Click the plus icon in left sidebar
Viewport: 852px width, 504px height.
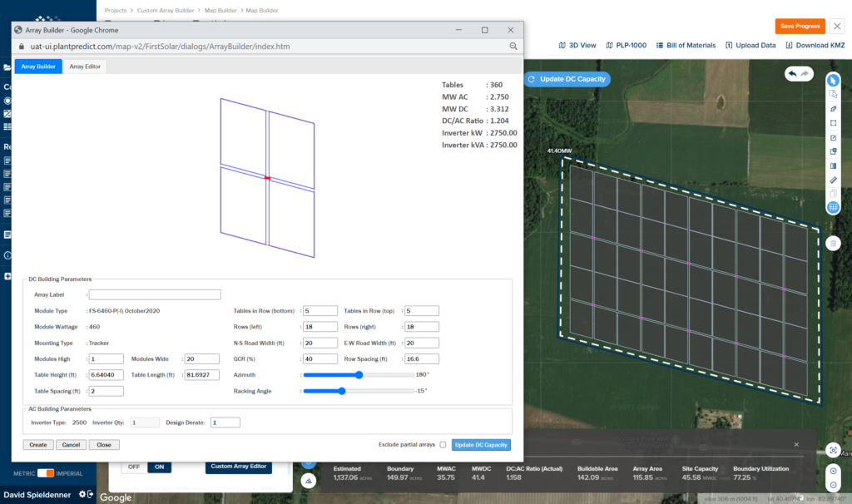click(7, 276)
